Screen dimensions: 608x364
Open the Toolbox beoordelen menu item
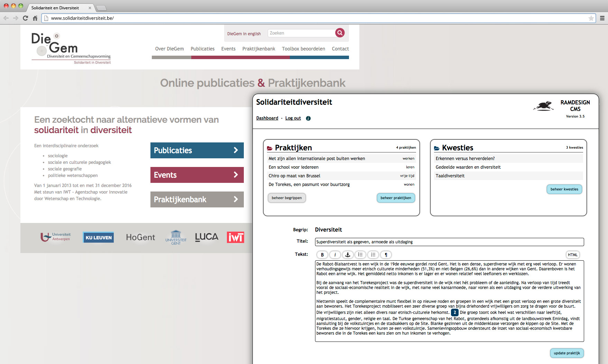click(x=303, y=49)
